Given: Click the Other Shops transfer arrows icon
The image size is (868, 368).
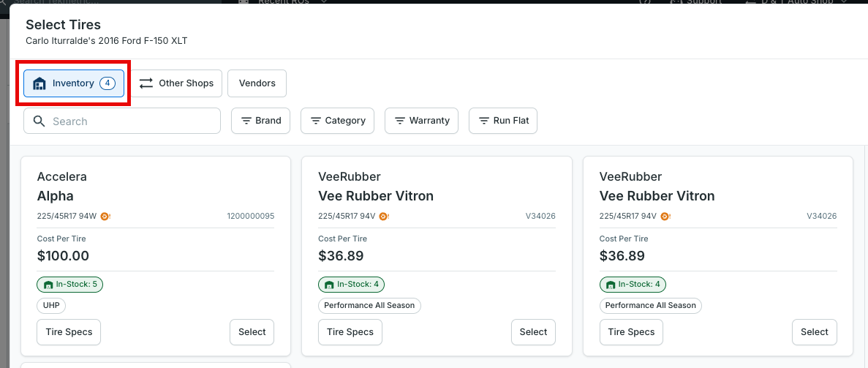Looking at the screenshot, I should pyautogui.click(x=146, y=83).
